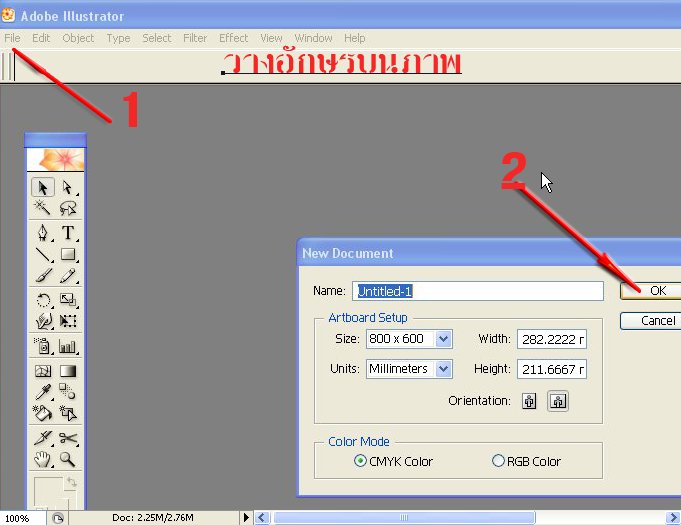Open the Effect menu
Screen dimensions: 681x525
click(x=234, y=38)
